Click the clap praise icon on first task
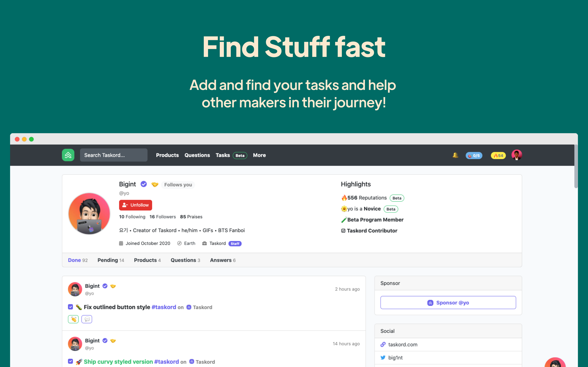This screenshot has height=367, width=588. [x=73, y=319]
